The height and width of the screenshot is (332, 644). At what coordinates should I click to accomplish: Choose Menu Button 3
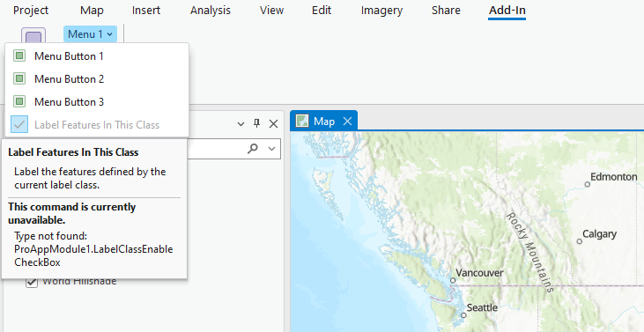coord(97,102)
